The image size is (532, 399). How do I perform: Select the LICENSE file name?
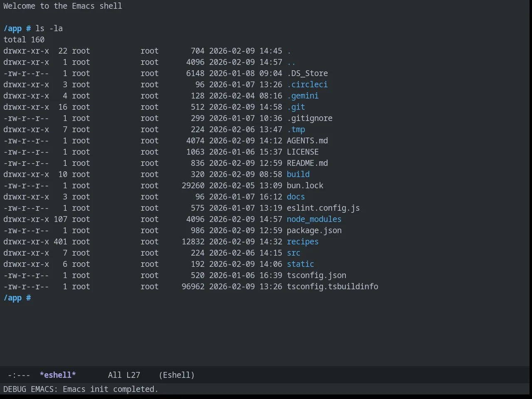pyautogui.click(x=303, y=152)
